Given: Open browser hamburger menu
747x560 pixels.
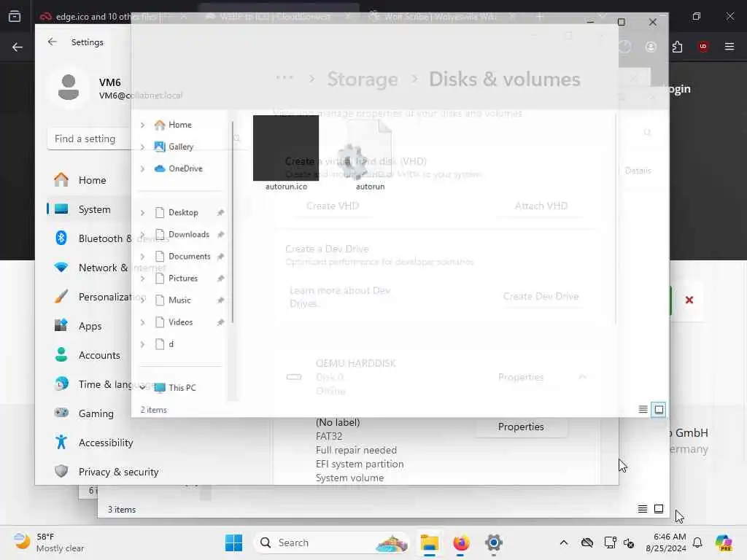Looking at the screenshot, I should (x=729, y=47).
